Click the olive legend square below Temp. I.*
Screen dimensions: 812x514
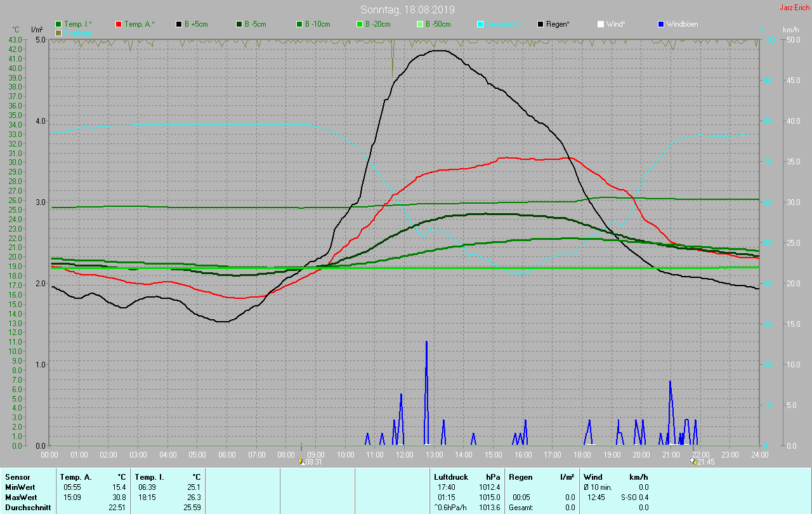click(x=58, y=32)
